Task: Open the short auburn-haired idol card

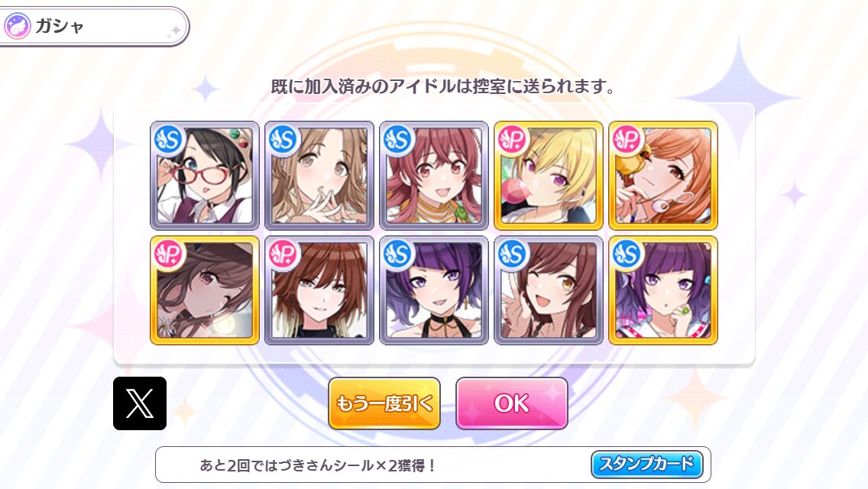Action: pyautogui.click(x=319, y=290)
